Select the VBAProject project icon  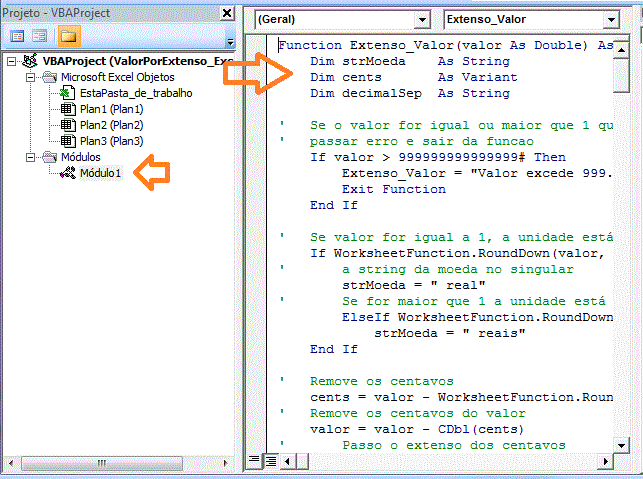coord(30,61)
